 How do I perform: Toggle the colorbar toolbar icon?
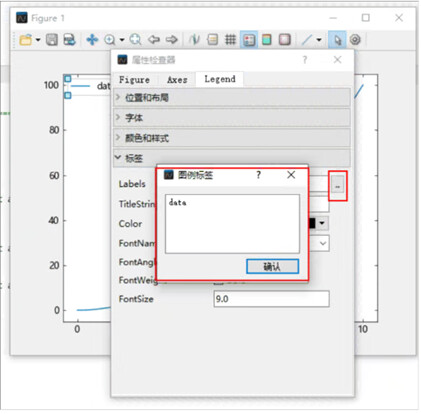tap(267, 40)
